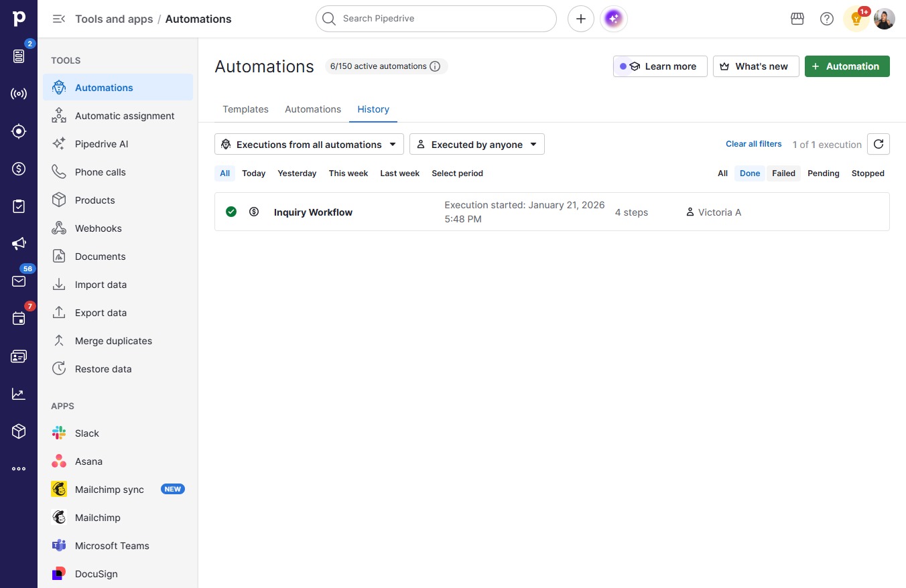Click the green success check on Inquiry Workflow

tap(231, 212)
